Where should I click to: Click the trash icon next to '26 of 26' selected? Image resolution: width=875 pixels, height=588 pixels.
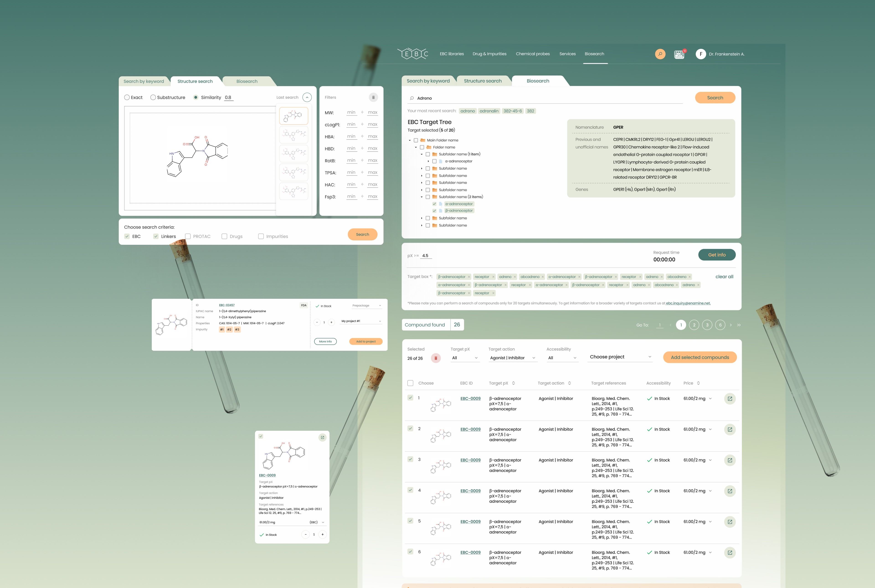point(436,358)
